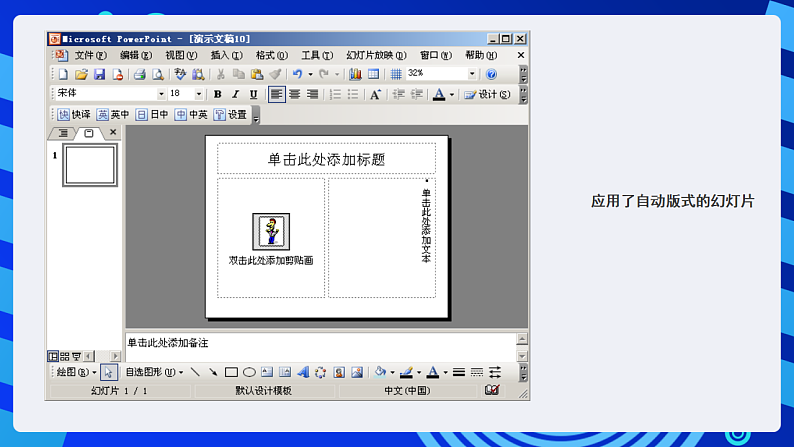Image resolution: width=794 pixels, height=447 pixels.
Task: Switch to slide sorter view
Action: tap(65, 356)
